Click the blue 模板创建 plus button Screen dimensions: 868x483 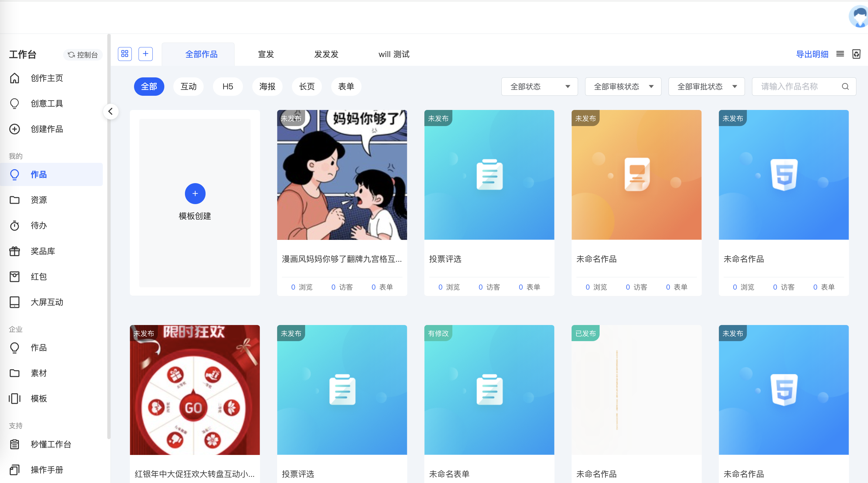(x=195, y=193)
